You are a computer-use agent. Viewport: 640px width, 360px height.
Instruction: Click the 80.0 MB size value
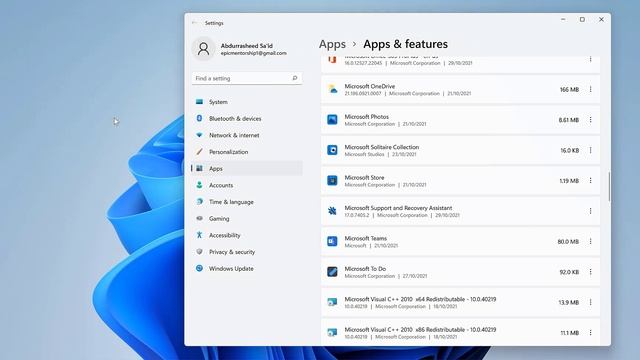[568, 242]
